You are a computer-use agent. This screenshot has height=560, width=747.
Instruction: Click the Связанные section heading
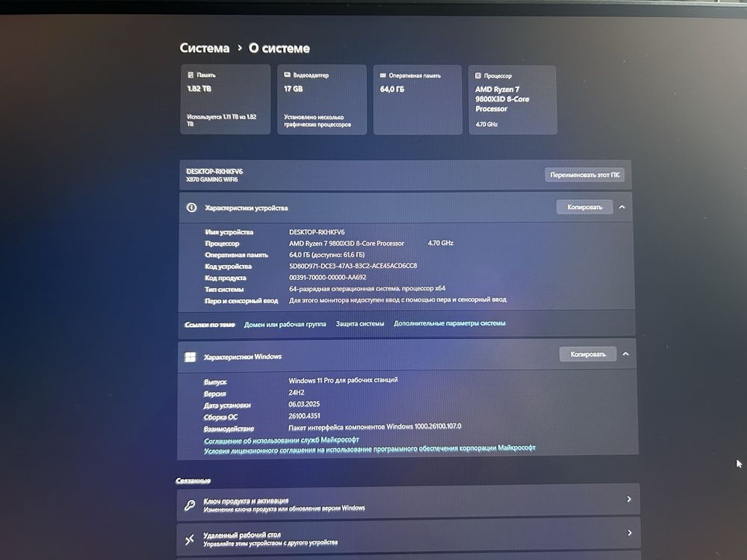193,481
